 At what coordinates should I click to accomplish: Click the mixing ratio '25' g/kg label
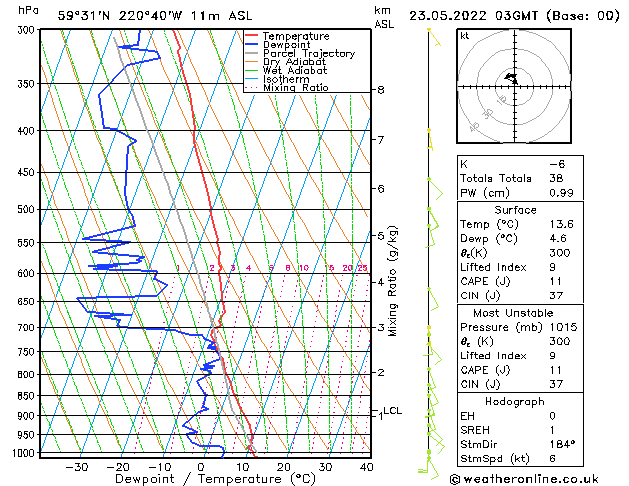(x=363, y=268)
